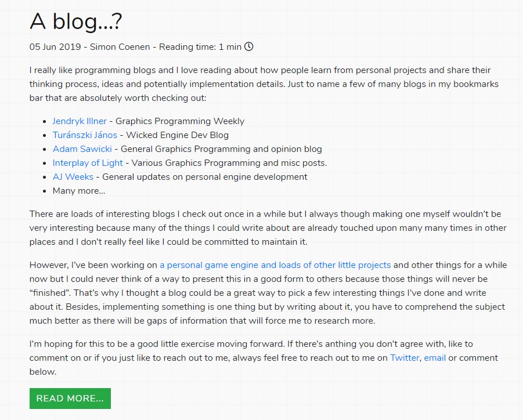The image size is (523, 420).
Task: Follow the Interplay of Light link
Action: tap(88, 163)
